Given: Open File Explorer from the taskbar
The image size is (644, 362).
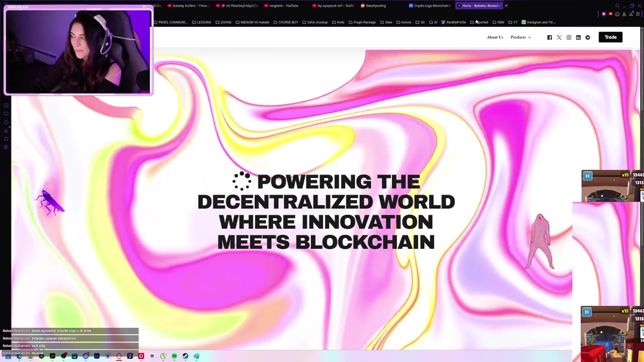Looking at the screenshot, I should point(30,356).
